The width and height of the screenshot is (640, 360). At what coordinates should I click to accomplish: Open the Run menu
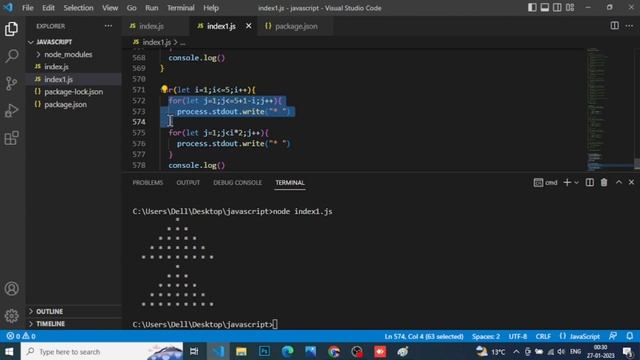click(151, 8)
